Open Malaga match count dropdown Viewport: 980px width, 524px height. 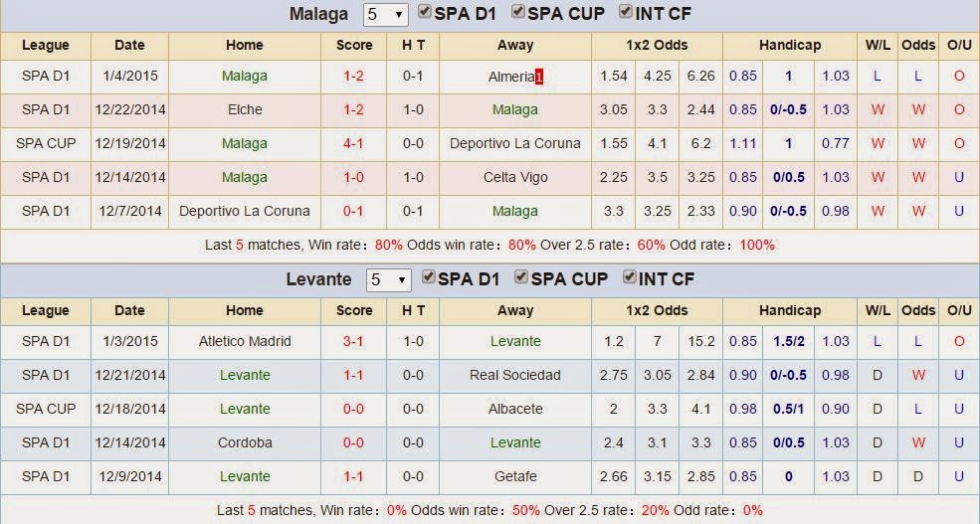tap(386, 14)
